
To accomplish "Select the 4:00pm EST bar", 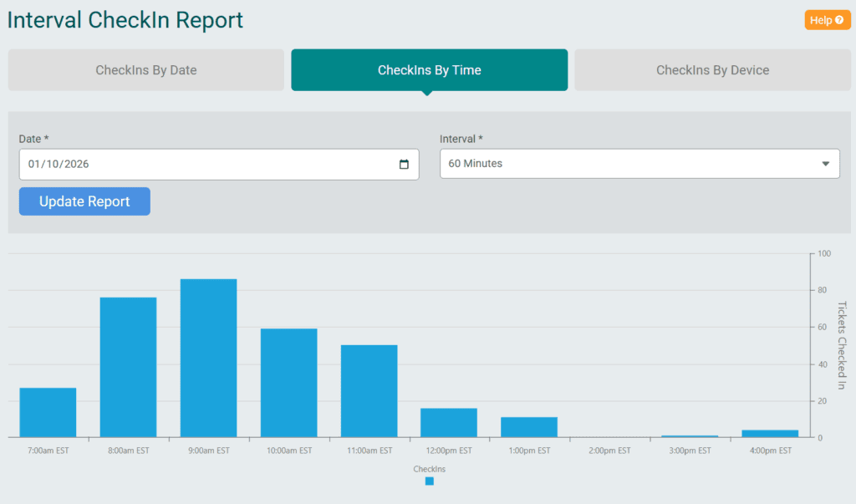I will [770, 434].
